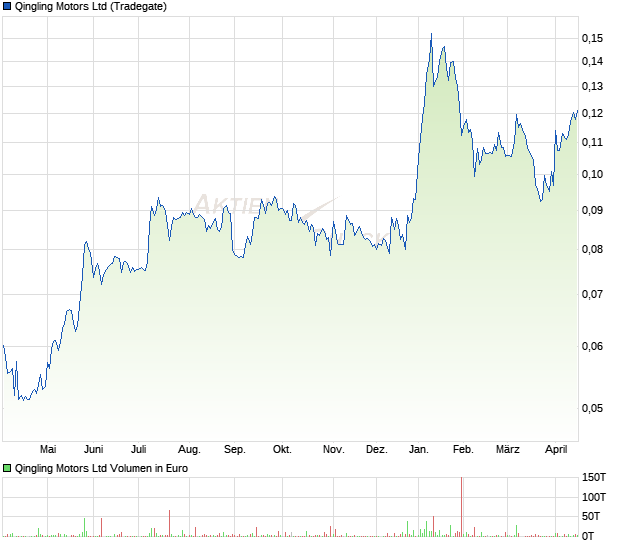Click the 'Nov.' month label
The width and height of the screenshot is (620, 546).
pyautogui.click(x=333, y=450)
